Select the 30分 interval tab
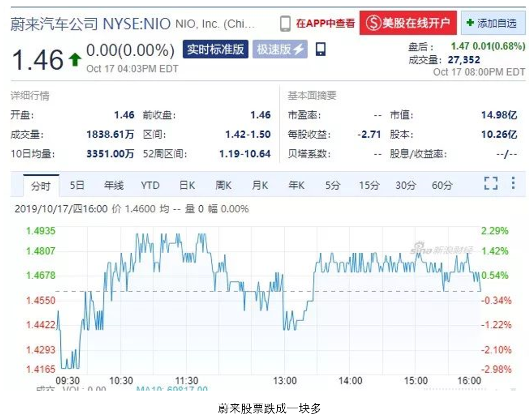529x420 pixels. (x=405, y=185)
